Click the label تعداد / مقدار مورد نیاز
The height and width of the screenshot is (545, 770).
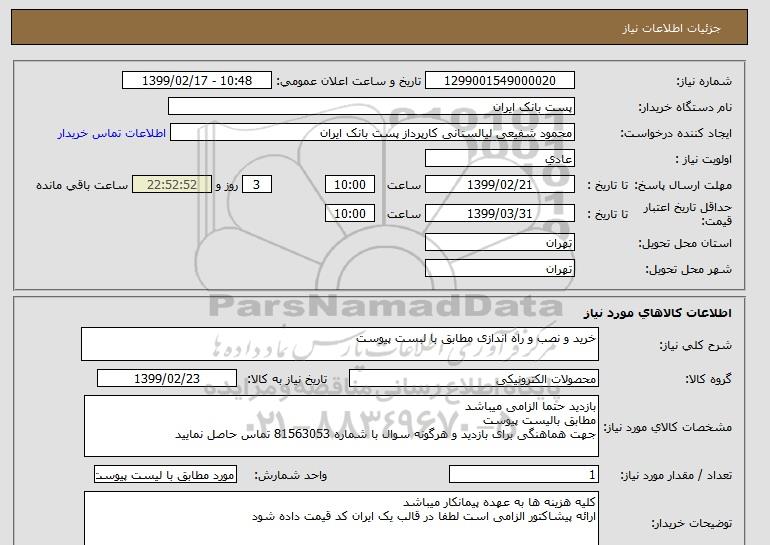(676, 475)
